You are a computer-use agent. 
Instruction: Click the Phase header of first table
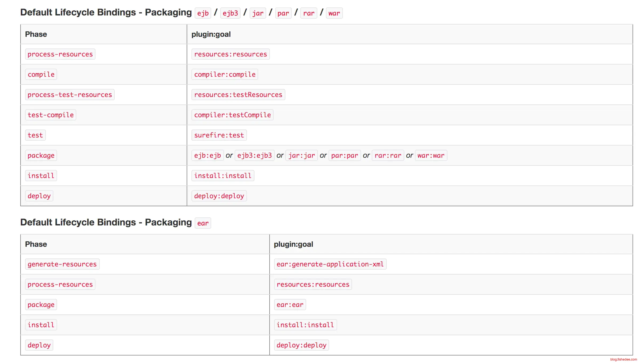(36, 34)
